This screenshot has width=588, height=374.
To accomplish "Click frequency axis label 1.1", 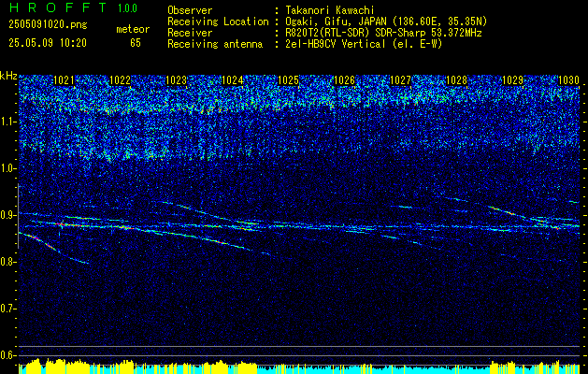I will [8, 122].
